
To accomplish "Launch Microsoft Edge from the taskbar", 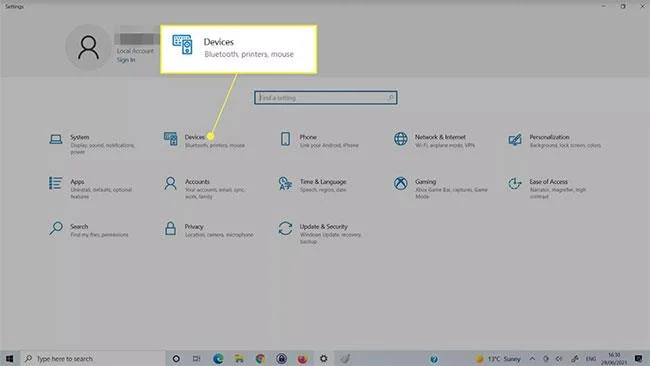I will [x=218, y=359].
